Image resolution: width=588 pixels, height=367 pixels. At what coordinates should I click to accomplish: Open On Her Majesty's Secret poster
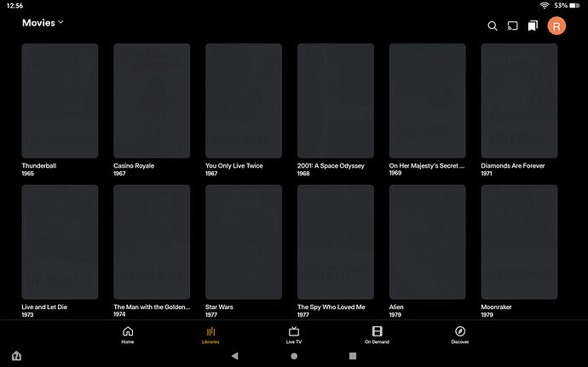pos(428,100)
